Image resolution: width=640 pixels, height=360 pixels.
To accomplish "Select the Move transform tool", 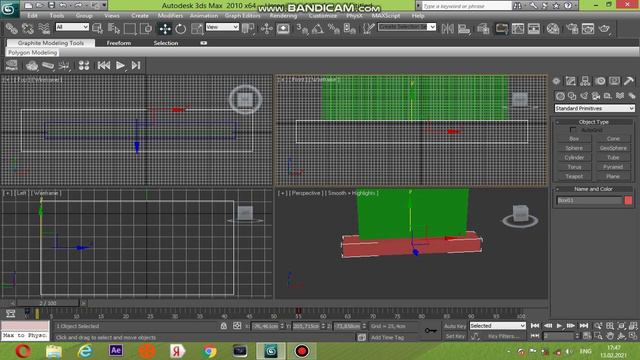I will (x=165, y=29).
